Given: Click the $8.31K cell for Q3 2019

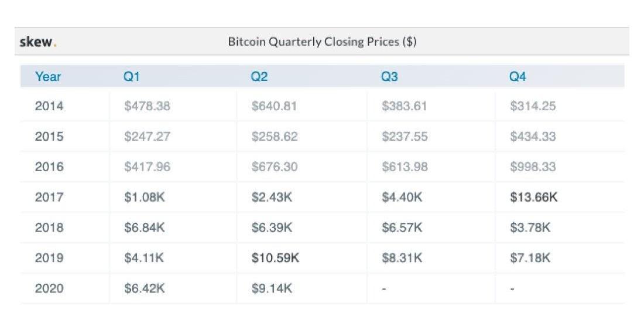Looking at the screenshot, I should tap(402, 258).
